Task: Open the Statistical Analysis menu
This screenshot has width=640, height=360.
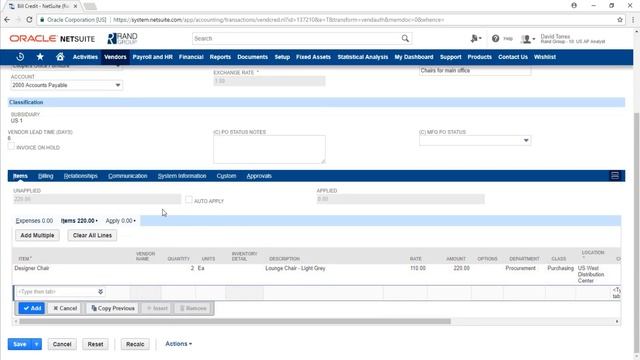Action: click(362, 57)
